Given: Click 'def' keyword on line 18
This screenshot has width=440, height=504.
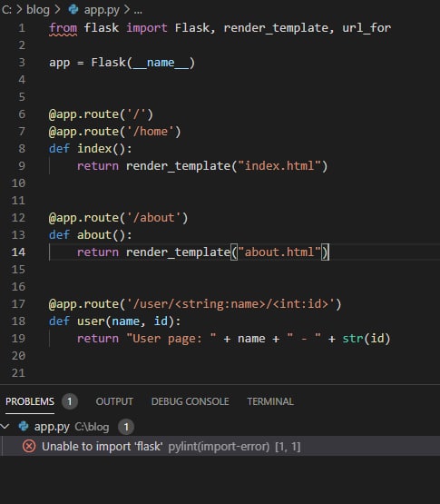Looking at the screenshot, I should pos(59,321).
